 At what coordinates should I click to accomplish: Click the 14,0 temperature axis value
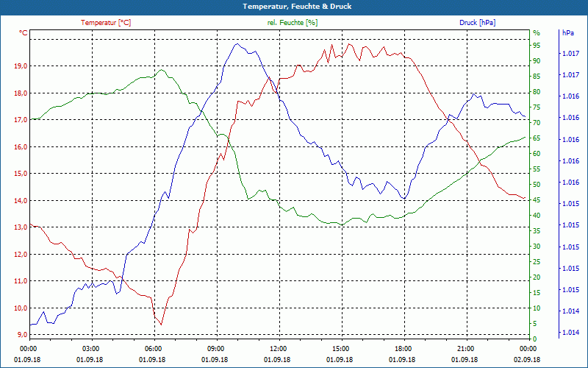coord(21,200)
